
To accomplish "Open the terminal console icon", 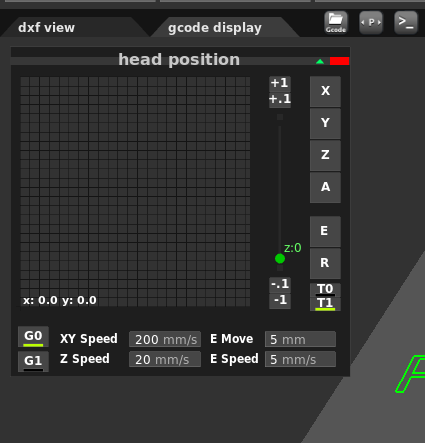I will coord(406,23).
